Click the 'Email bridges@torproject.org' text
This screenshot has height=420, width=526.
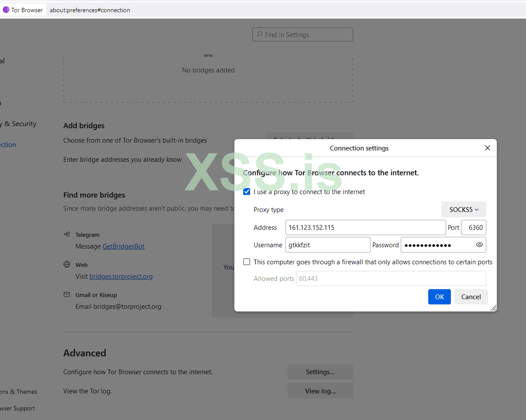118,307
